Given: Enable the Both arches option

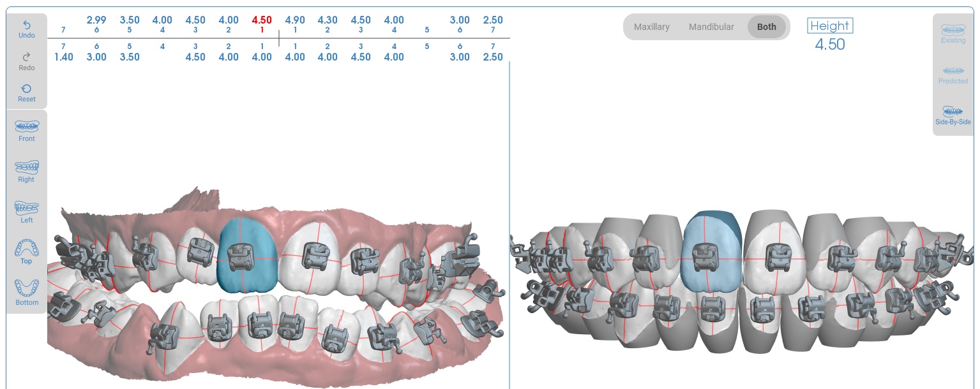Looking at the screenshot, I should tap(766, 27).
